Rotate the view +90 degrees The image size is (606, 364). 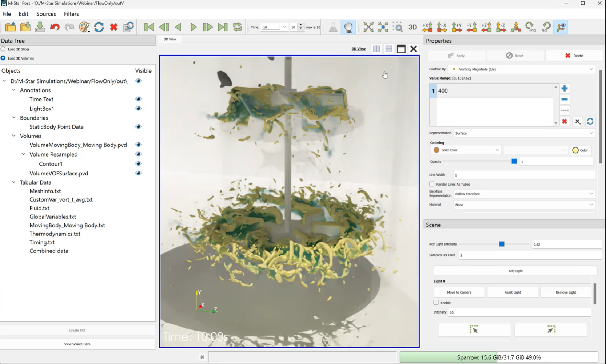[531, 27]
